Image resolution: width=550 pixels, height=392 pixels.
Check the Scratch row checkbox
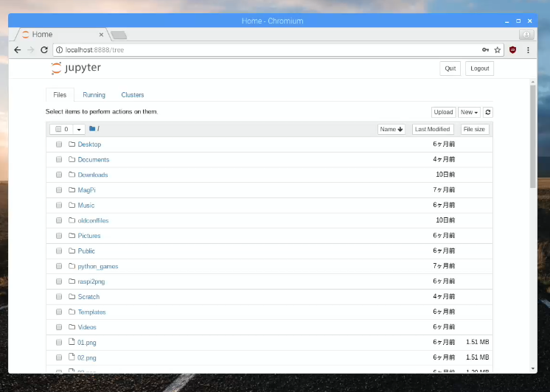pyautogui.click(x=59, y=297)
